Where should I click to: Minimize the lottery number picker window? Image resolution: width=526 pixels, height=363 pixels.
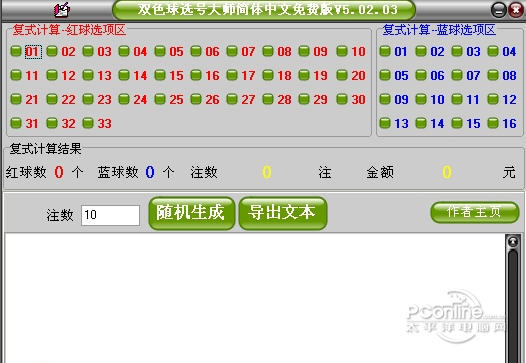coord(498,10)
